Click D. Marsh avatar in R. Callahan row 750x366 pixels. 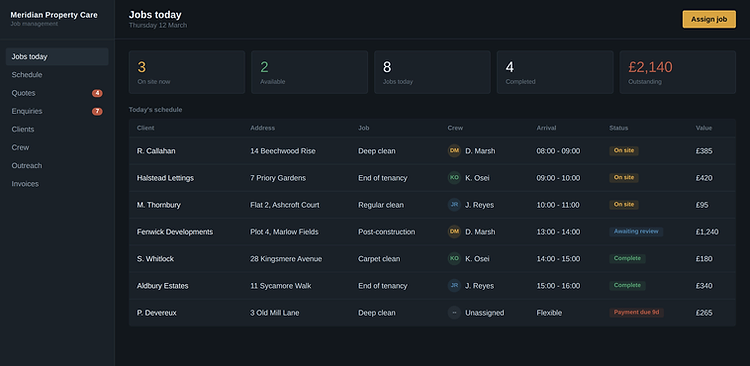tap(454, 151)
